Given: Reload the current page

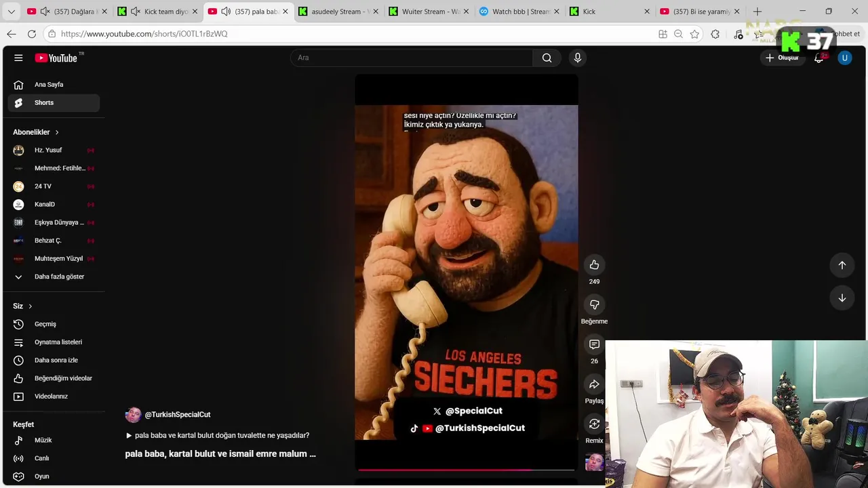Looking at the screenshot, I should 32,34.
